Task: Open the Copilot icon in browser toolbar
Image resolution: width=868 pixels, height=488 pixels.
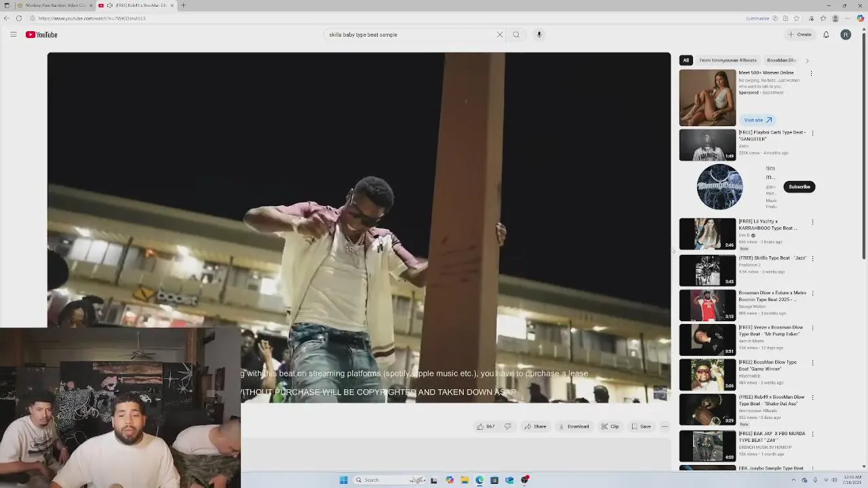Action: pyautogui.click(x=861, y=18)
